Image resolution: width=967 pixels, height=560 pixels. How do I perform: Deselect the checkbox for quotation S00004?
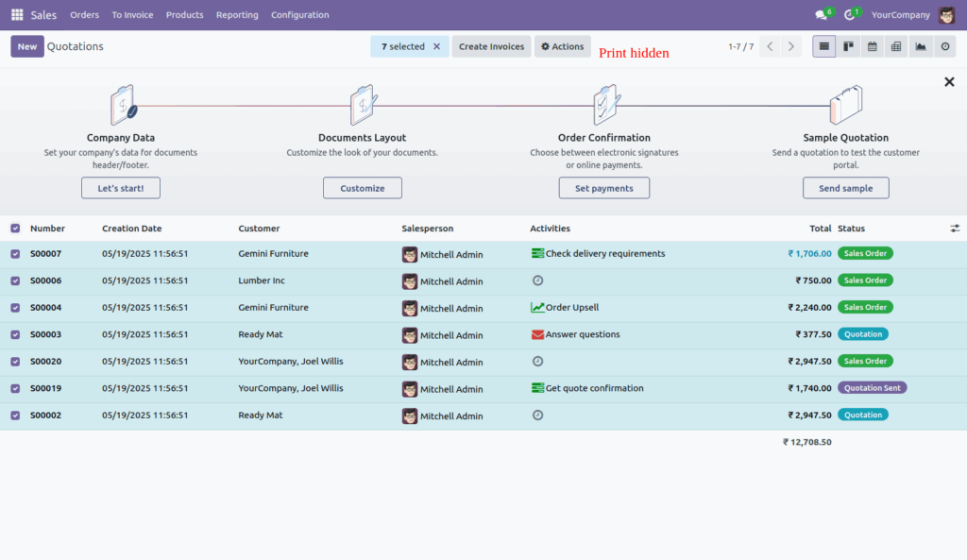pos(15,307)
